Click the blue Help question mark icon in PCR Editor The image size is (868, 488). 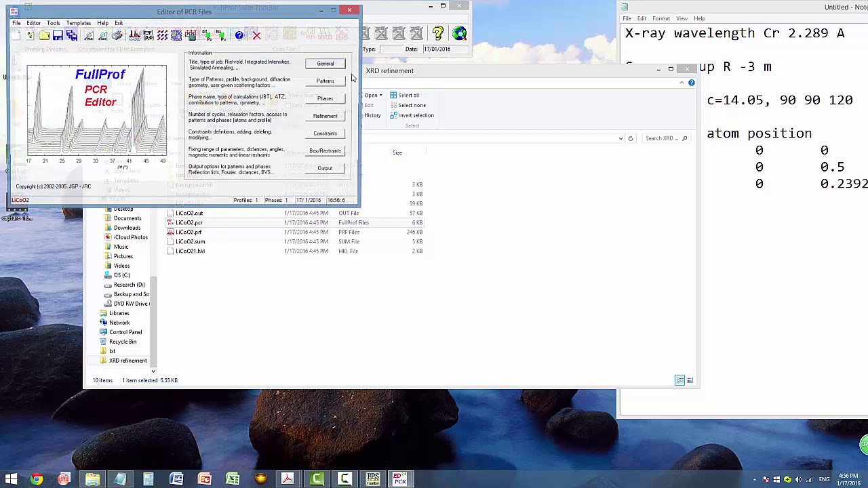click(x=239, y=35)
